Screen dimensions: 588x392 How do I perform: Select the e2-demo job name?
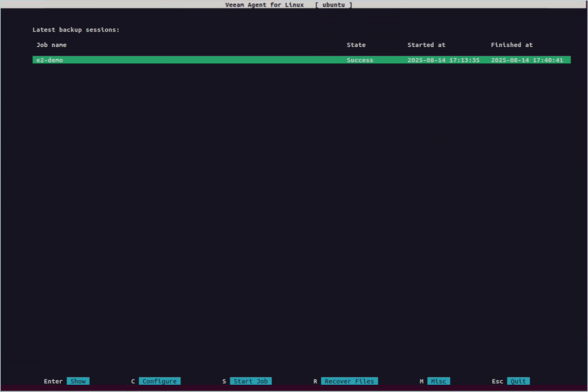point(50,60)
